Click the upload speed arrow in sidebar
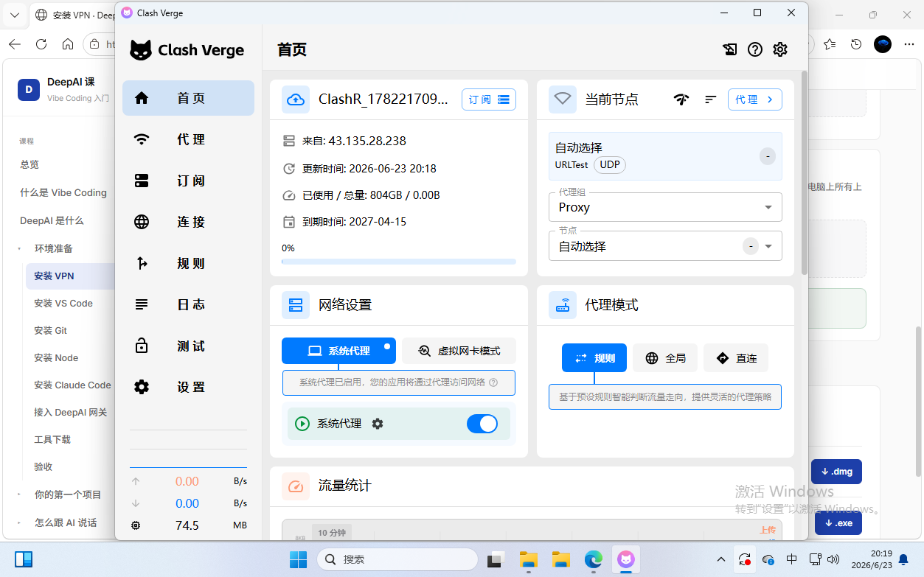This screenshot has height=577, width=924. tap(136, 481)
